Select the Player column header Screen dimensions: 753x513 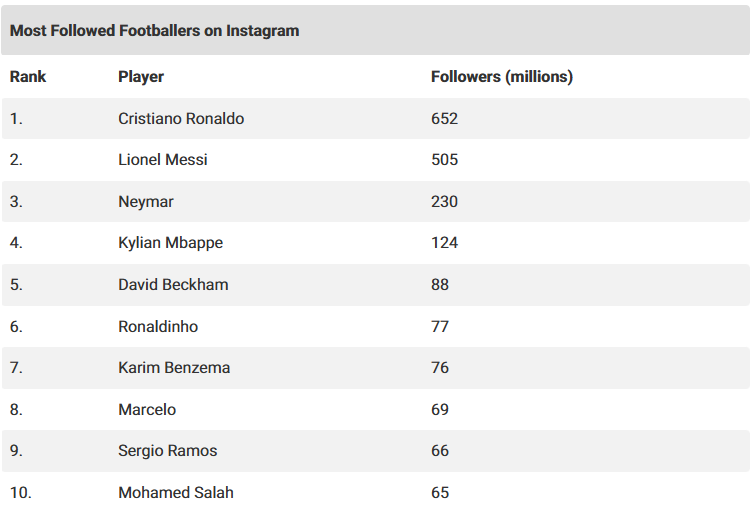[141, 77]
